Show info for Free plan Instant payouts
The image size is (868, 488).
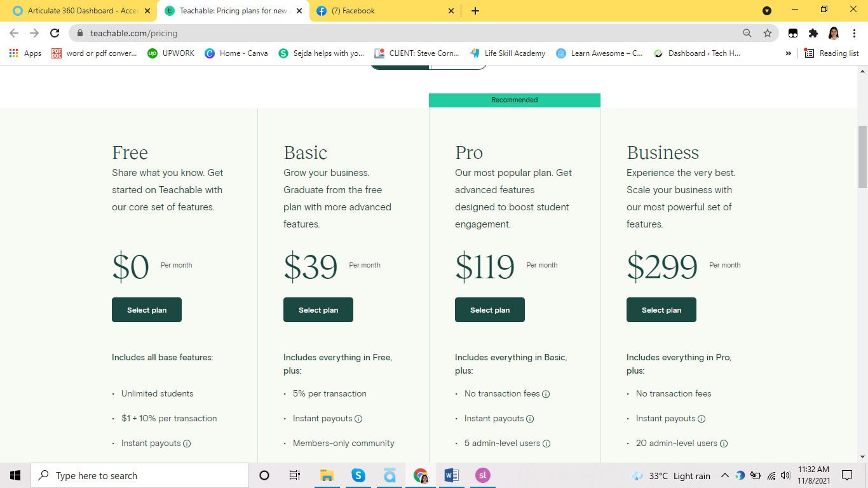point(187,444)
